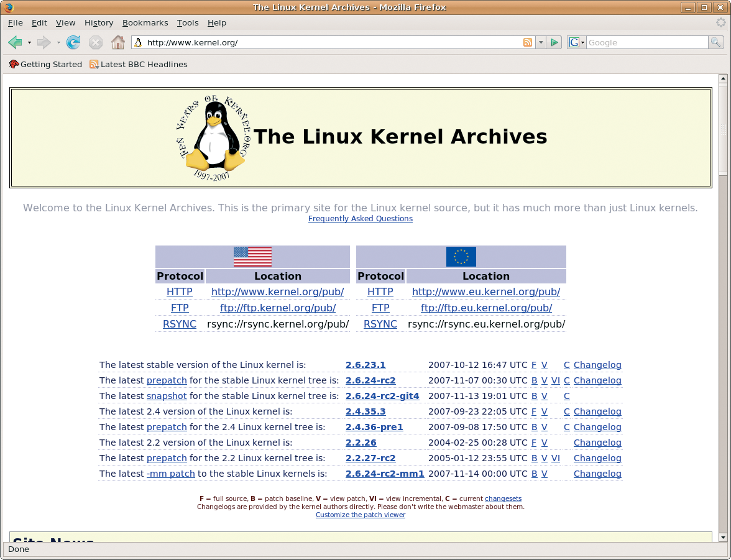Open the Google search engine selector
This screenshot has height=560, width=731.
(x=577, y=42)
